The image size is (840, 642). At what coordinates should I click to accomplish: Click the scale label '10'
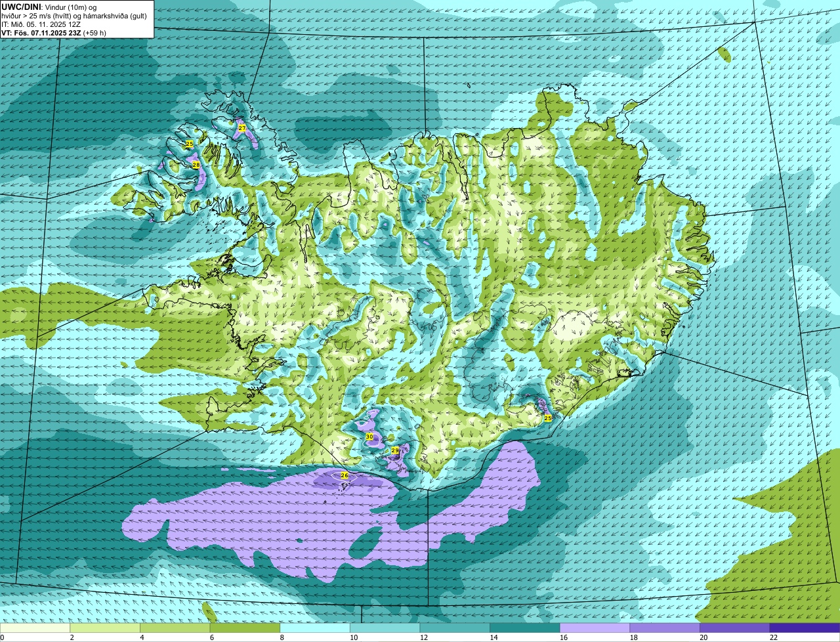tap(354, 637)
